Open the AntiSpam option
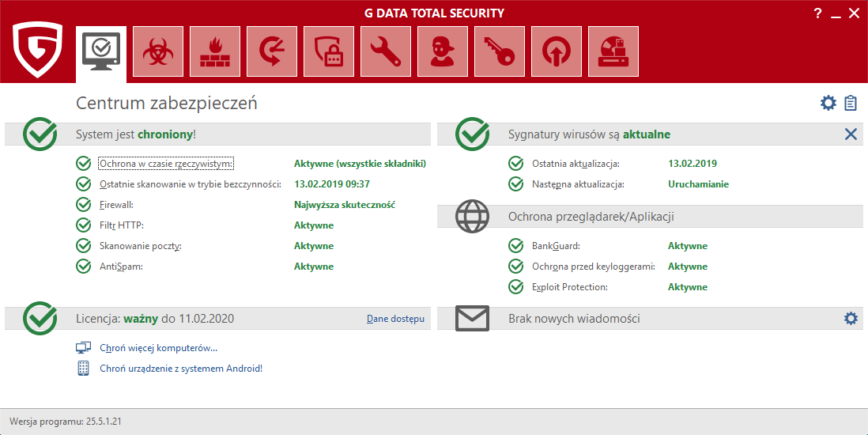The height and width of the screenshot is (435, 868). (x=121, y=266)
